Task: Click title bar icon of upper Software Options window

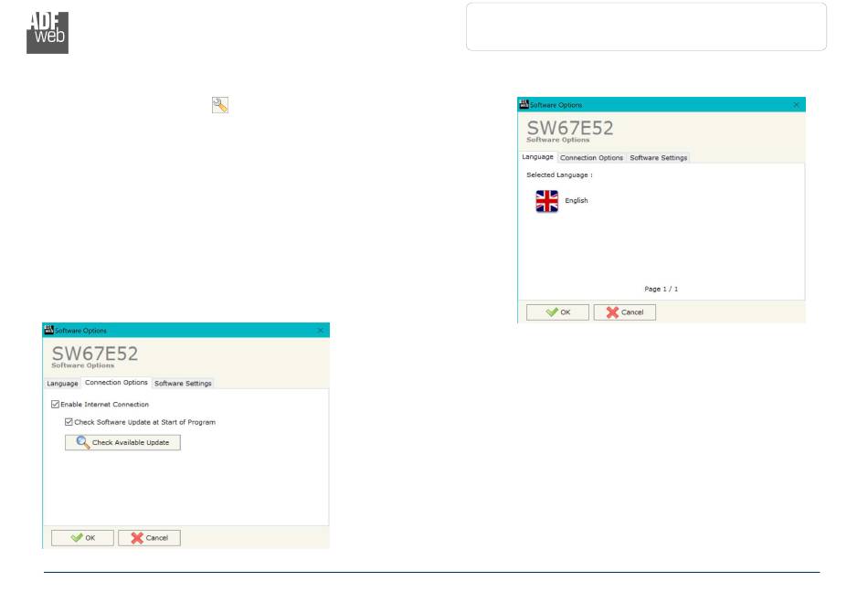Action: [x=524, y=104]
